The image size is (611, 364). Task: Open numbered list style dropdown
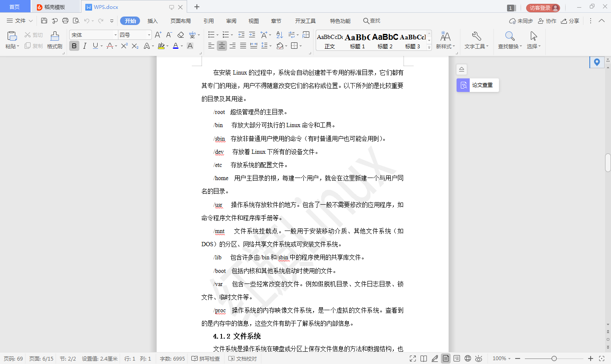point(231,35)
